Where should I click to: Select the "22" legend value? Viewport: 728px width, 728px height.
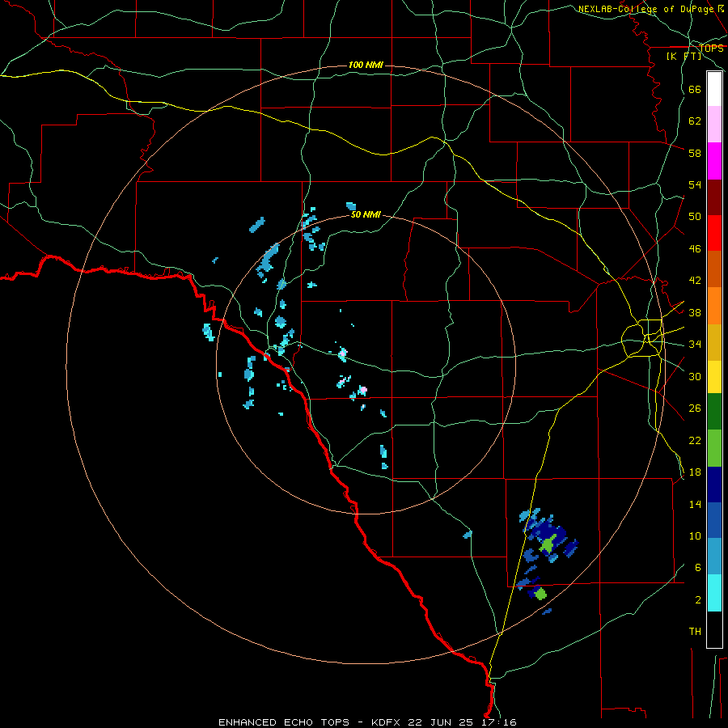[695, 440]
